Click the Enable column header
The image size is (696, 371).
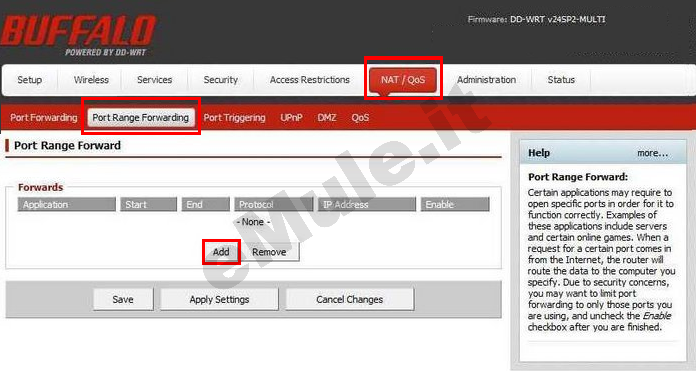(x=455, y=205)
